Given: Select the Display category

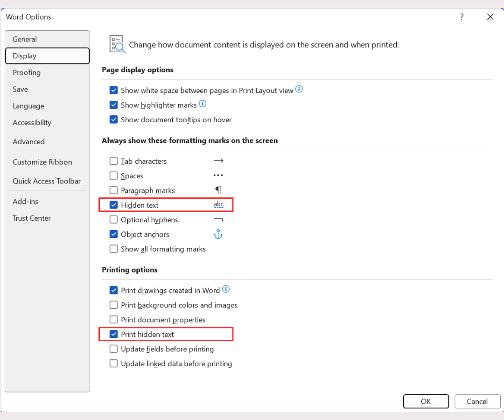Looking at the screenshot, I should (x=47, y=56).
